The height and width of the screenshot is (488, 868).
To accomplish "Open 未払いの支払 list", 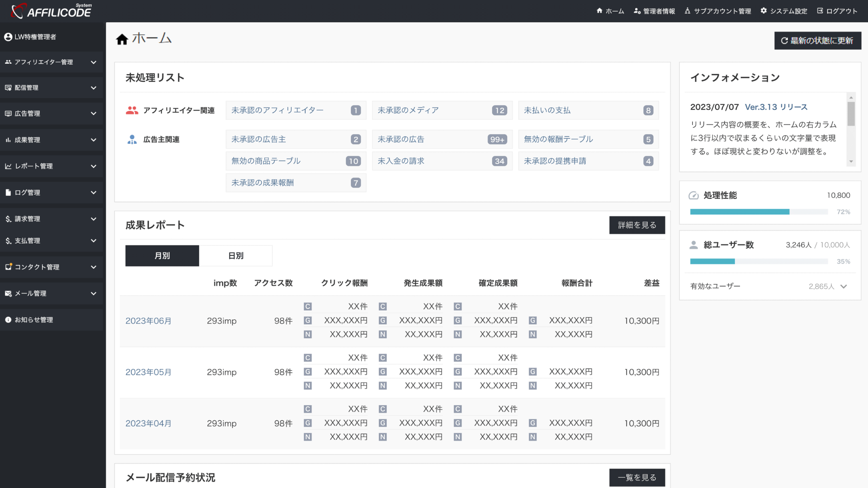I will click(588, 110).
